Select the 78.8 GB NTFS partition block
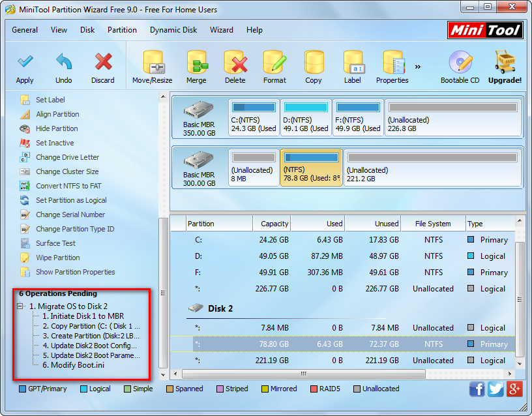This screenshot has height=416, width=532. click(x=312, y=168)
